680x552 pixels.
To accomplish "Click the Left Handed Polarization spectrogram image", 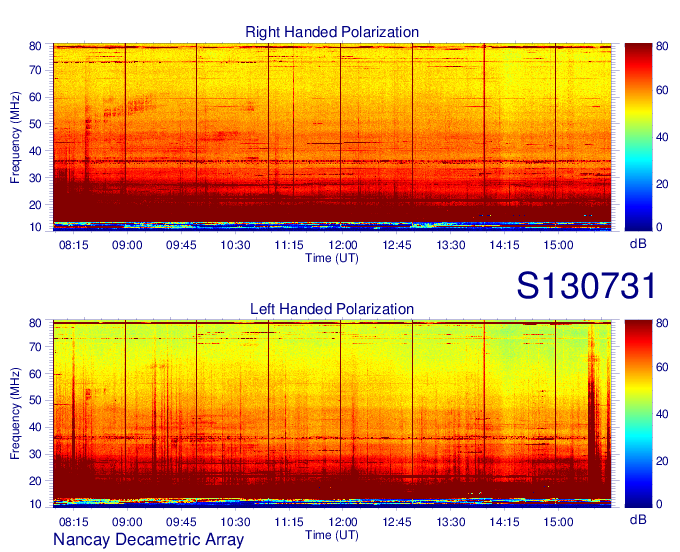I will tap(332, 414).
